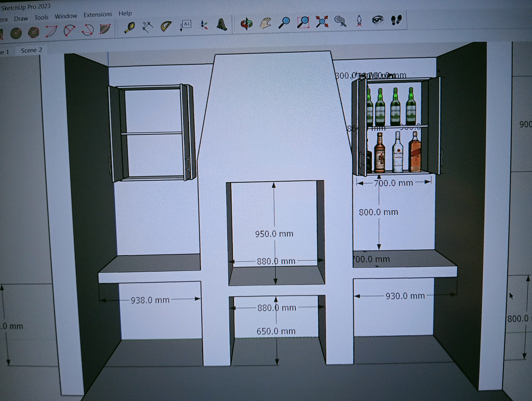The height and width of the screenshot is (401, 532).
Task: Select the Polygon drawing tool
Action: click(33, 32)
